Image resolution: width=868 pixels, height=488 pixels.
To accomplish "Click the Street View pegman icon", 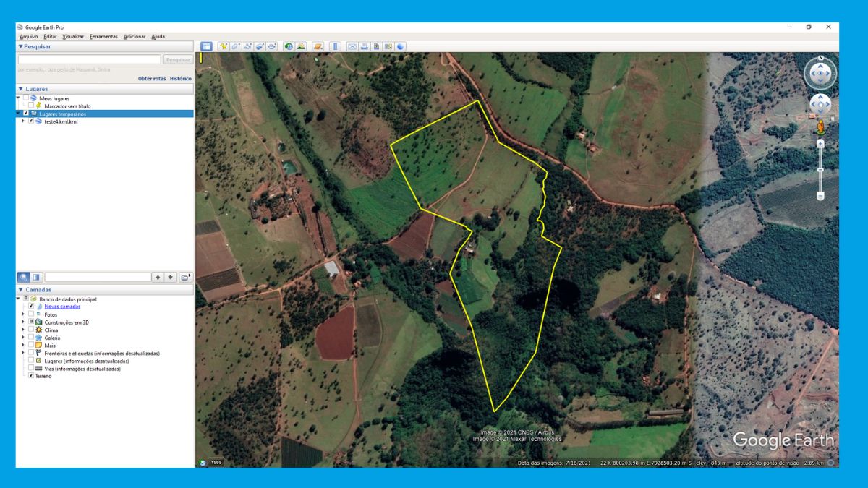I will (820, 129).
